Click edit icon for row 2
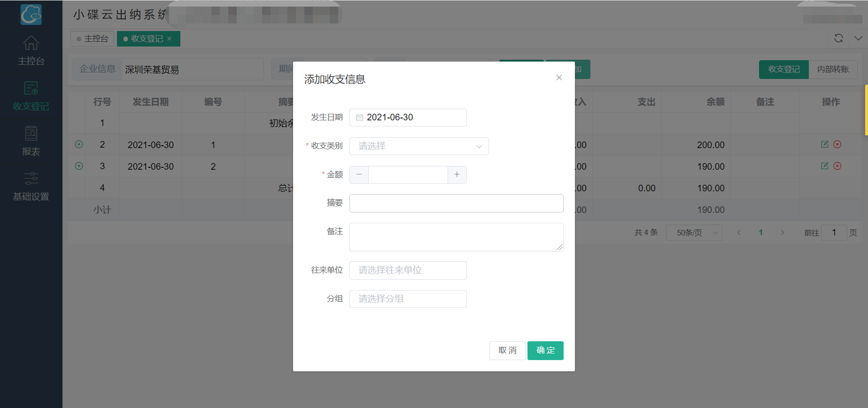Screen dimensions: 868x408 [x=824, y=144]
